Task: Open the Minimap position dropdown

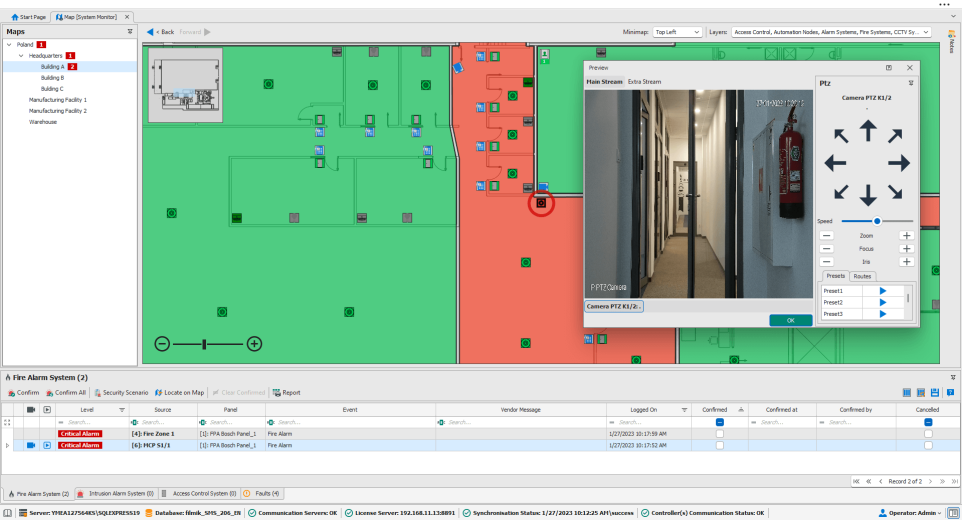Action: [677, 32]
